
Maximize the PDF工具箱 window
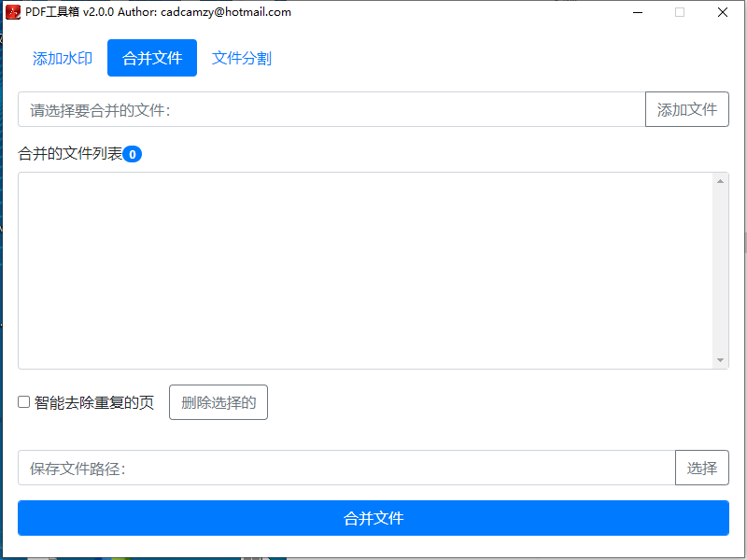click(x=680, y=12)
